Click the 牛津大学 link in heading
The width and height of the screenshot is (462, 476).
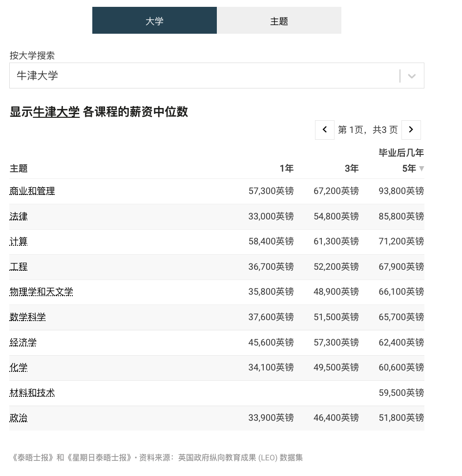click(x=56, y=112)
